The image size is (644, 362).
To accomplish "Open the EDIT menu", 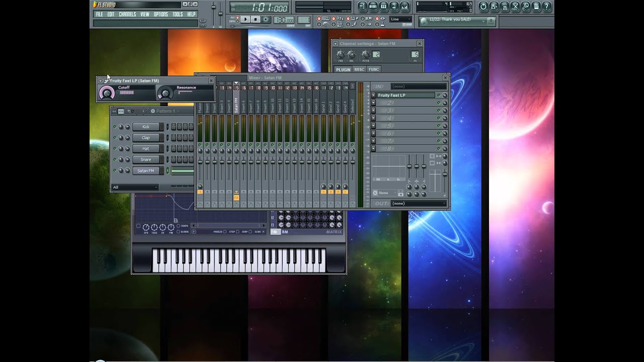I will [x=111, y=14].
